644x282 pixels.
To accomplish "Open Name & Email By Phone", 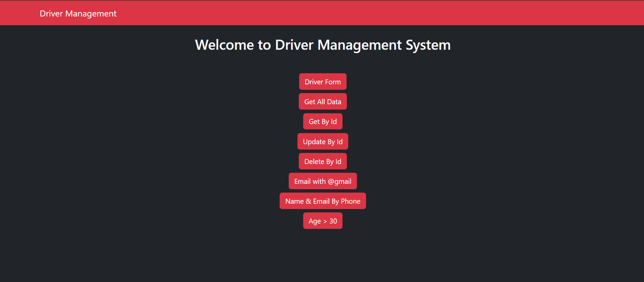I will 322,201.
